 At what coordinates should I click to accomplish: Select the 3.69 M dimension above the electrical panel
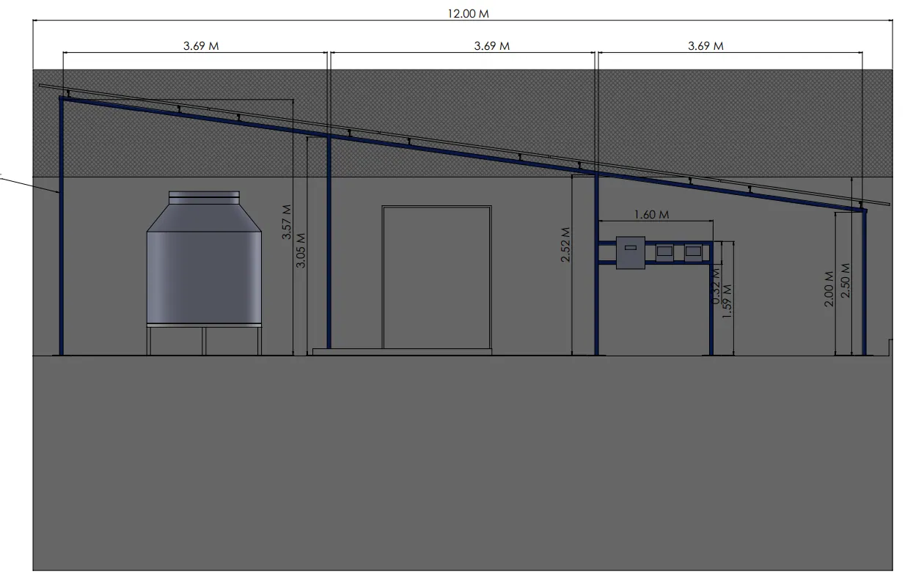[705, 45]
